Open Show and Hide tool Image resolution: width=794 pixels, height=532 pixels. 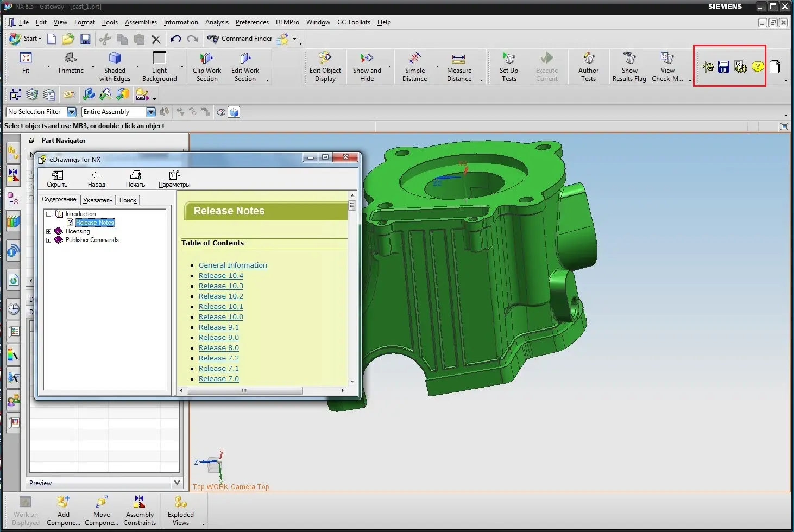point(367,67)
